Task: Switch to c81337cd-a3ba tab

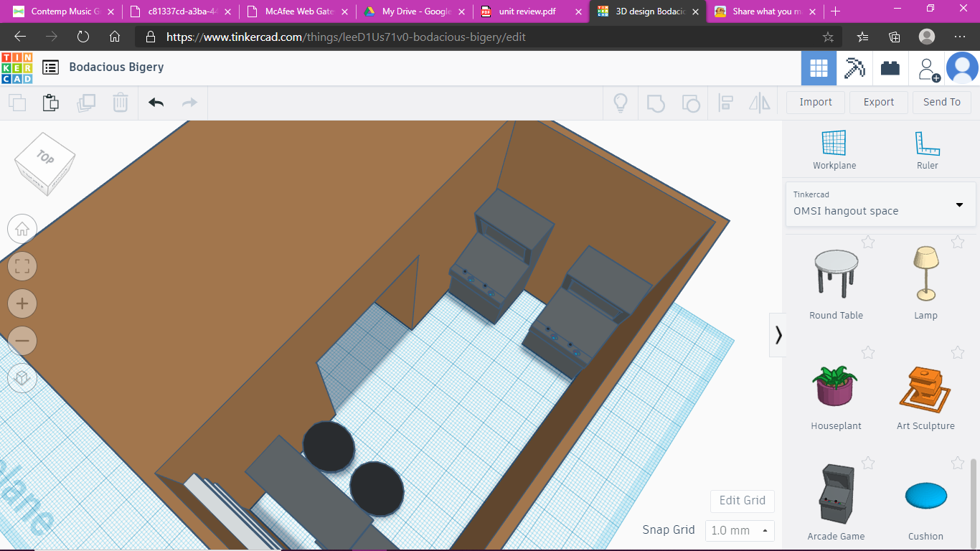Action: click(180, 11)
